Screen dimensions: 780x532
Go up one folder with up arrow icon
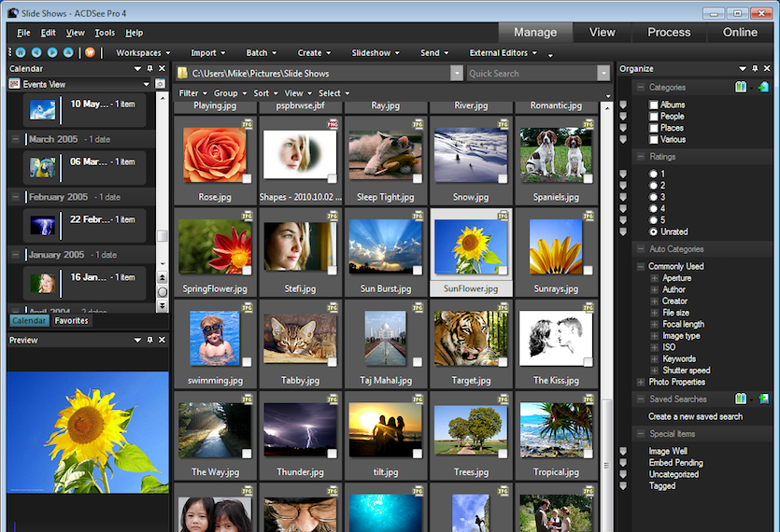(x=68, y=52)
